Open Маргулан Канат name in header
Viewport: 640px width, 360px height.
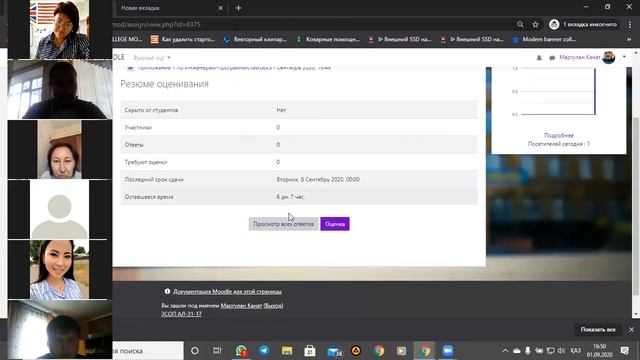tap(580, 58)
